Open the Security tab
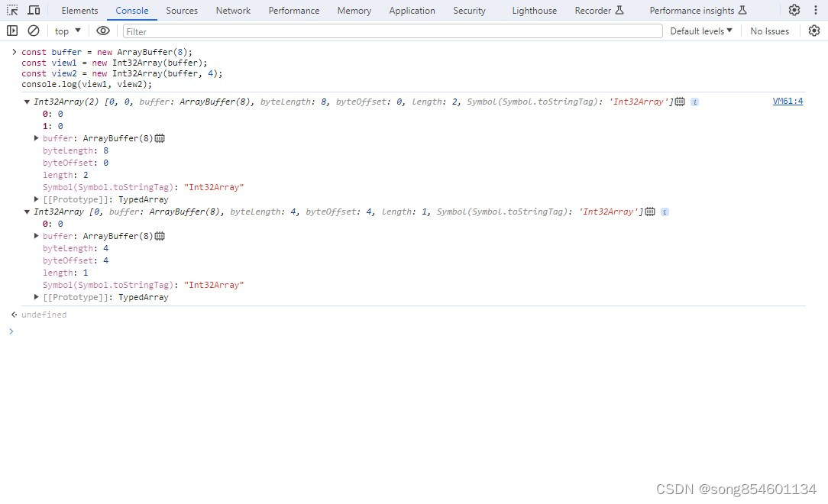The image size is (828, 504). pyautogui.click(x=469, y=11)
